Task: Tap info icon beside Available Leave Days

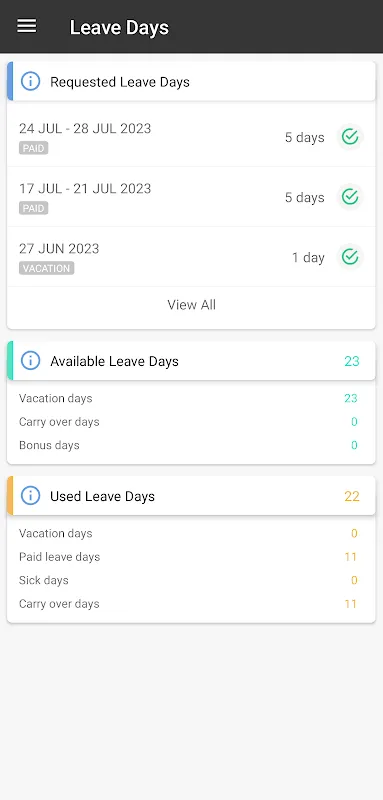Action: point(31,361)
